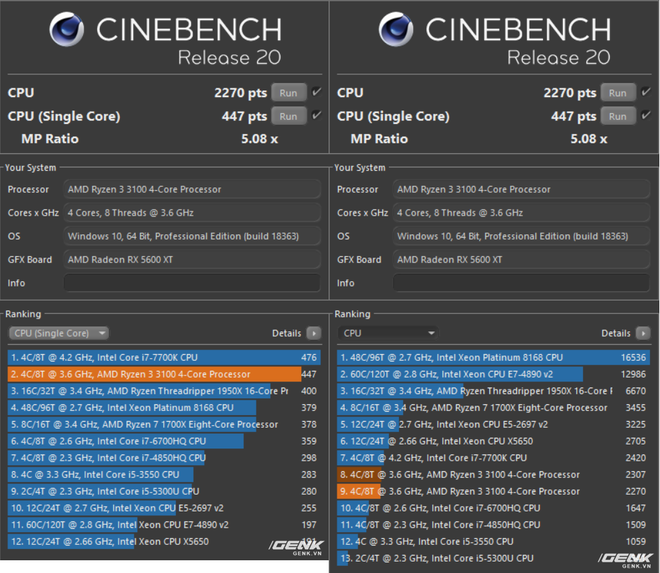This screenshot has height=573, width=660.
Task: Select Core i5-5300U row scoring 280
Action: coord(164,491)
